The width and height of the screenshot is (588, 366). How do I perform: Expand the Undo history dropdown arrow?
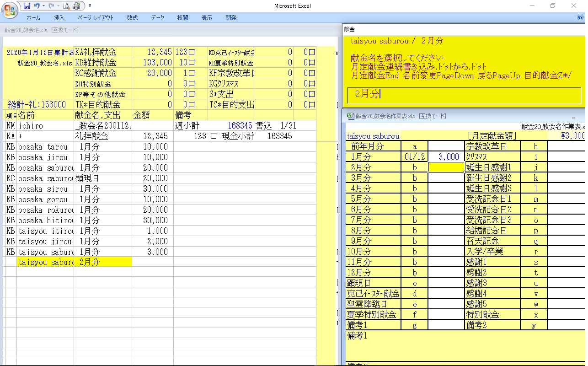pyautogui.click(x=43, y=6)
